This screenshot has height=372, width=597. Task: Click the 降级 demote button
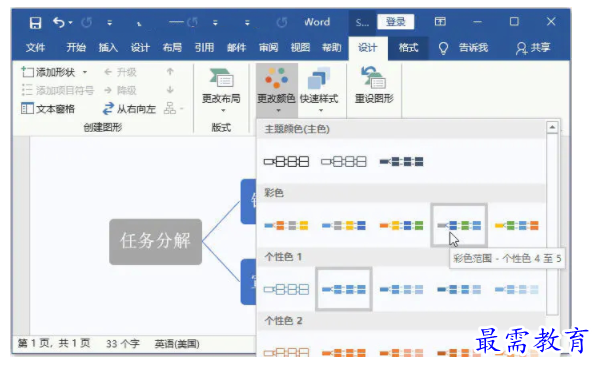120,90
